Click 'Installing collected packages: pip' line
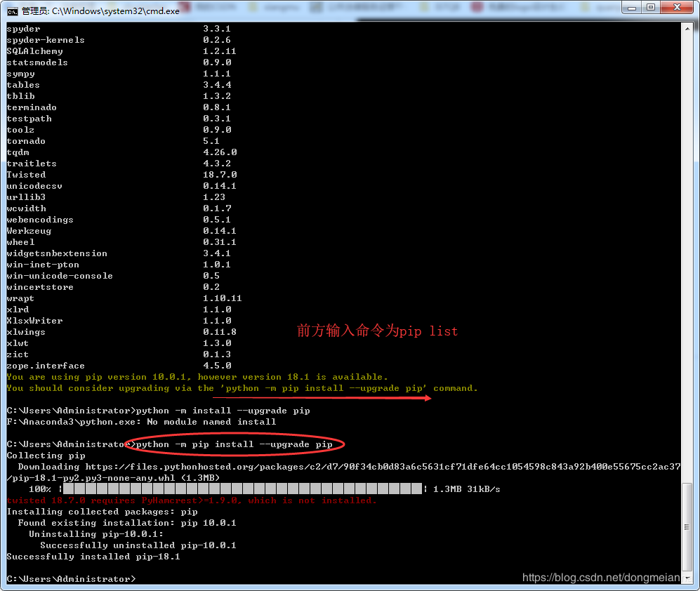This screenshot has width=700, height=591. 103,512
